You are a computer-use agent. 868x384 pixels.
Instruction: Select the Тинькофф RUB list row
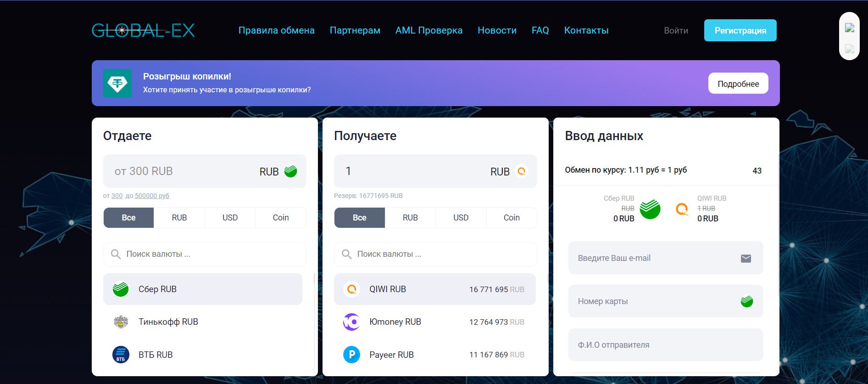(x=203, y=322)
